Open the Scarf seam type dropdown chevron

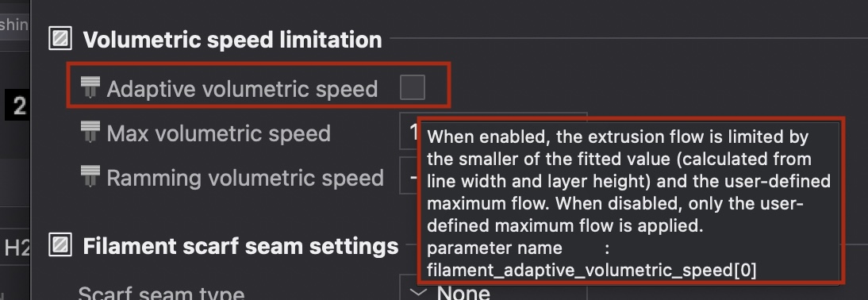[421, 292]
